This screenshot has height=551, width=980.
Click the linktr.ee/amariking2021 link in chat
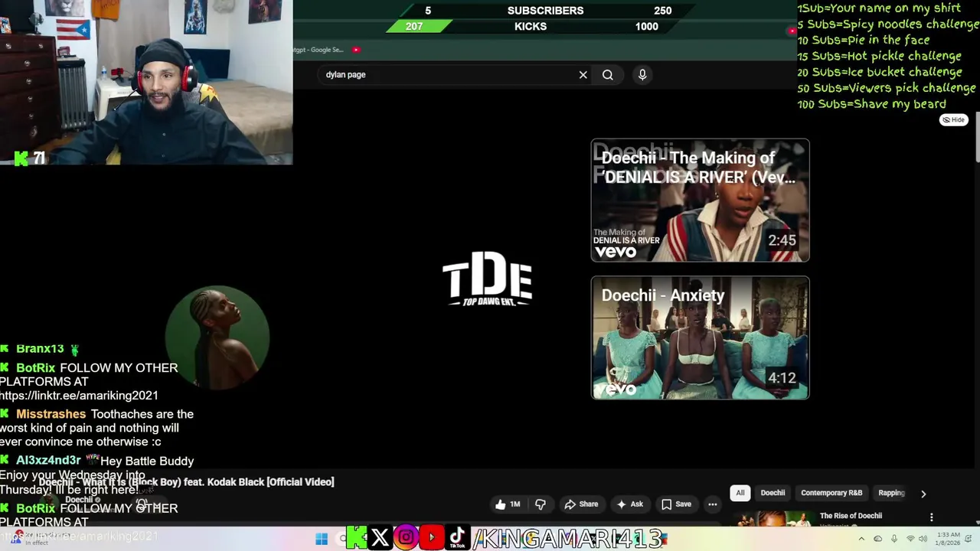[79, 396]
